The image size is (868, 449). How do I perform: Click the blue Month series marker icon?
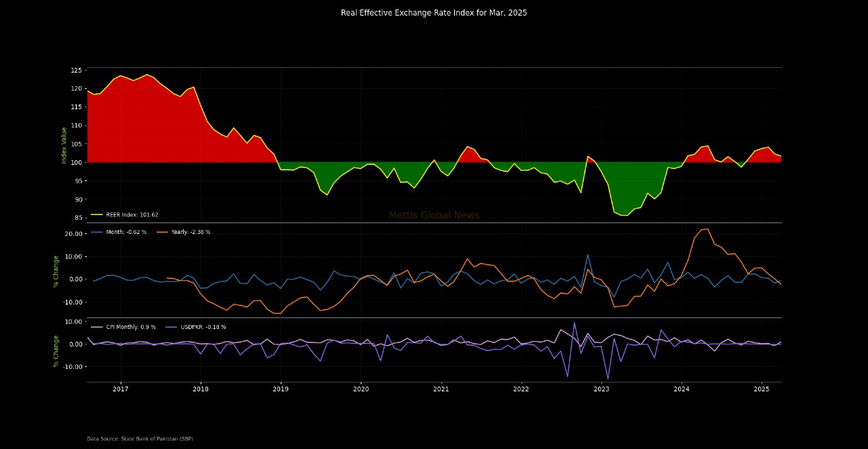point(96,231)
